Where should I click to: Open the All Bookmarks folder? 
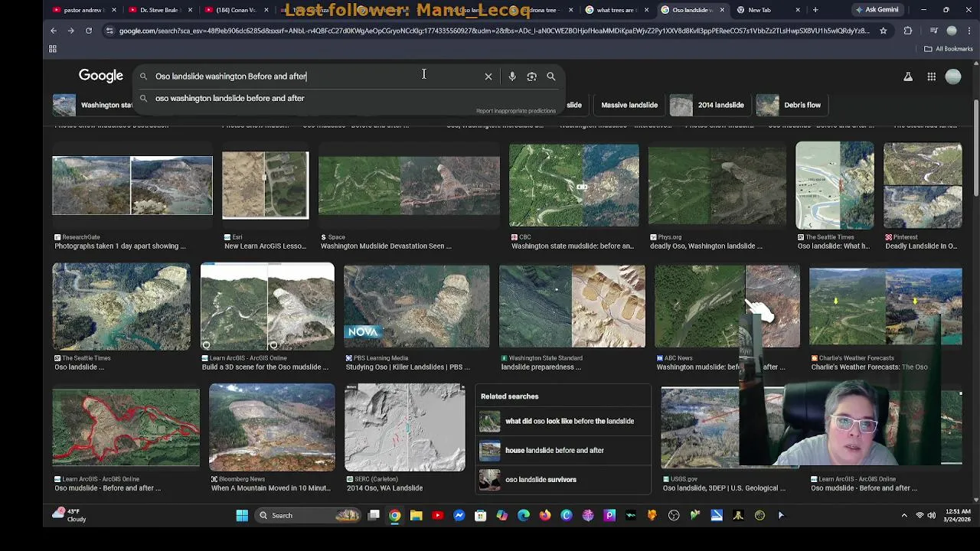(948, 49)
